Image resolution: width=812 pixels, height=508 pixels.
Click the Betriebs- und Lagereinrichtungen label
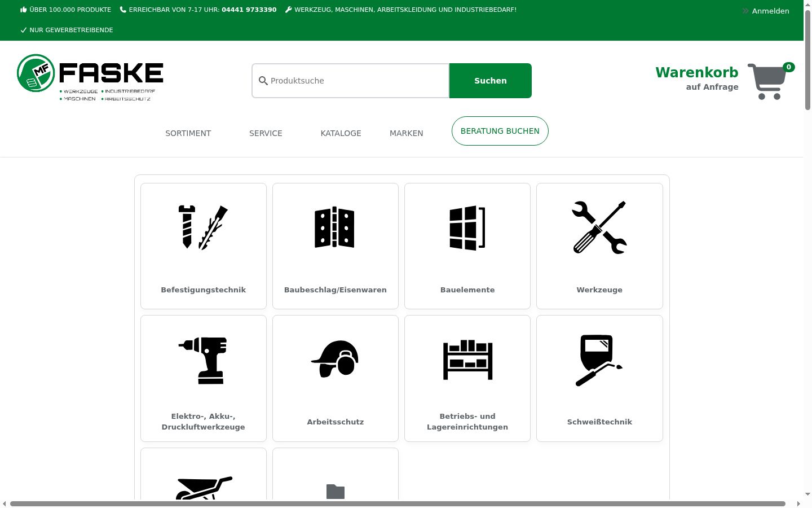click(467, 422)
